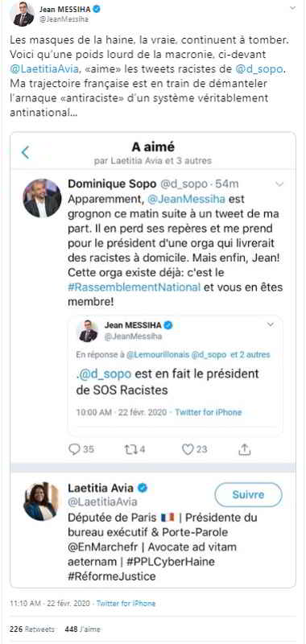Click the retweet icon showing 4
Screen dimensions: 306x644
click(x=130, y=449)
